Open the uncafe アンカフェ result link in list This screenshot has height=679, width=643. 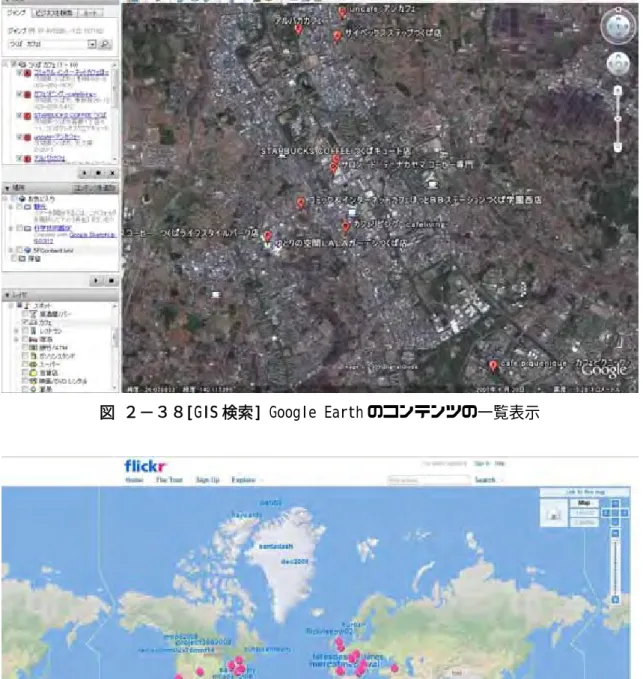click(57, 137)
